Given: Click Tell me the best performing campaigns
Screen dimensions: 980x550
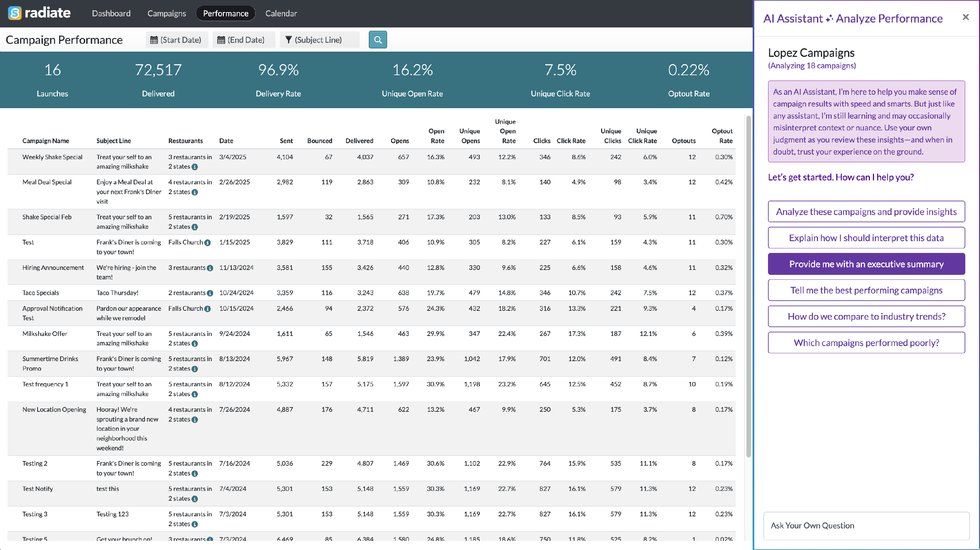Looking at the screenshot, I should coord(866,291).
